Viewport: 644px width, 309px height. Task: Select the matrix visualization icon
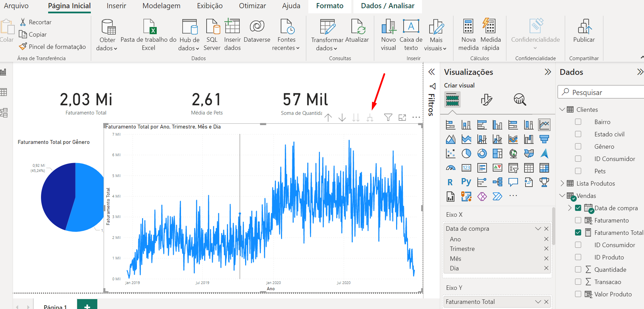[x=544, y=168]
